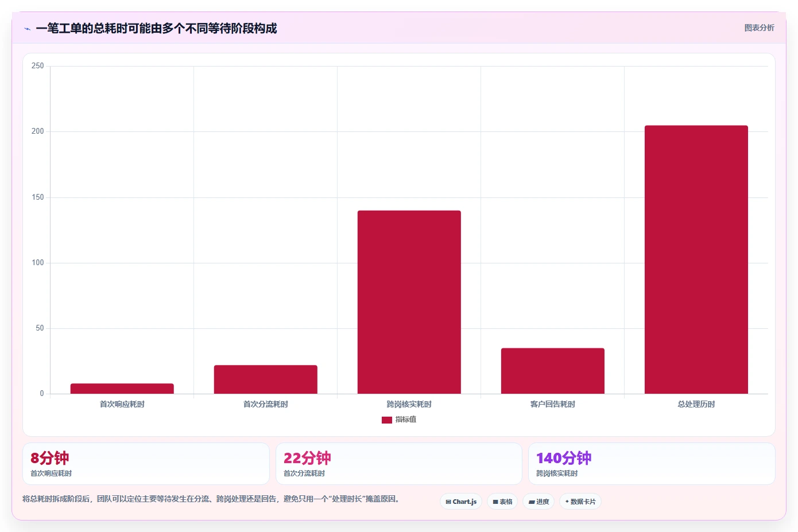Click the 客户回告耗时 bar in chart
The image size is (798, 532).
coord(553,371)
